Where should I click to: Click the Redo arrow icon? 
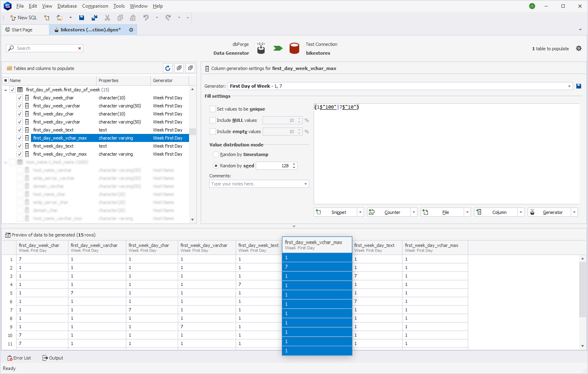[168, 18]
